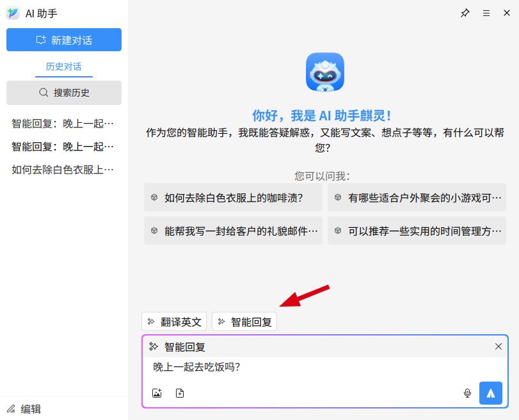
Task: Click 编辑 at the sidebar bottom
Action: [24, 409]
